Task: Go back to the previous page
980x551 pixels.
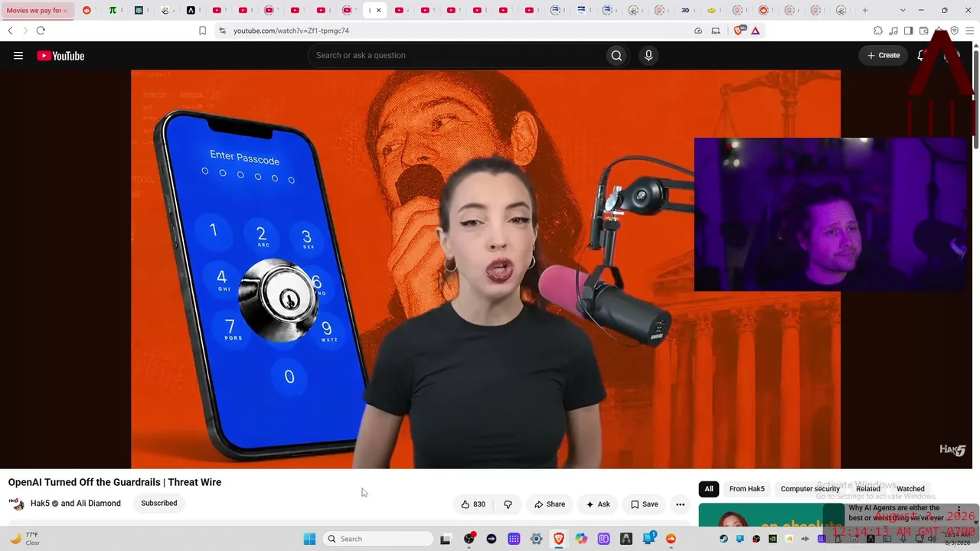Action: point(10,31)
